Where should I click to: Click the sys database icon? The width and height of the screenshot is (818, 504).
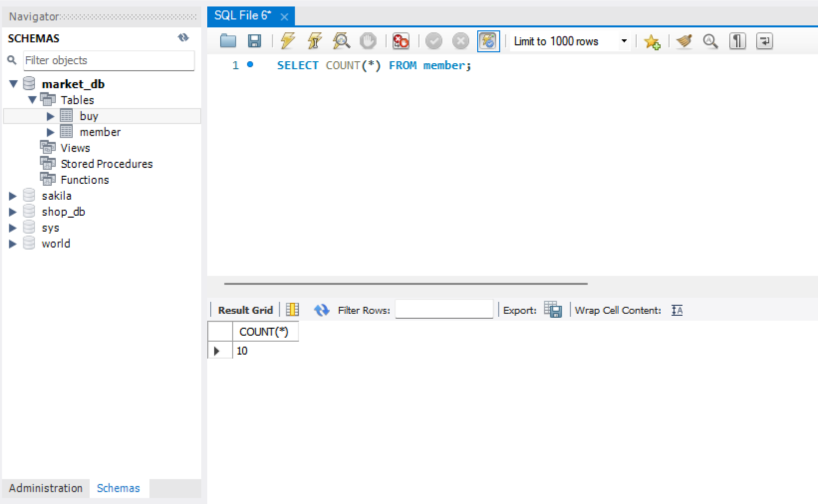point(29,227)
